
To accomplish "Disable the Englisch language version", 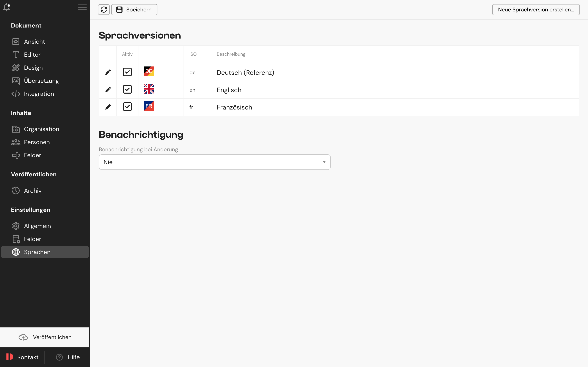I will click(127, 89).
